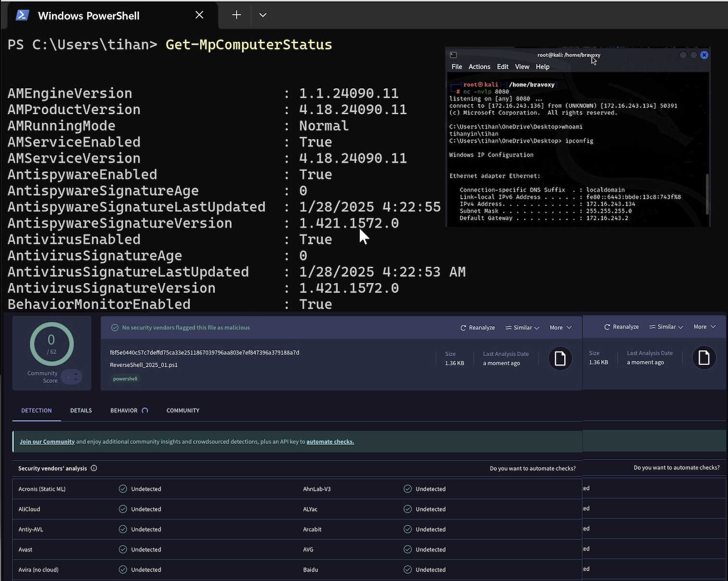Click the Undetected check icon for AhnLab-V3

[407, 489]
